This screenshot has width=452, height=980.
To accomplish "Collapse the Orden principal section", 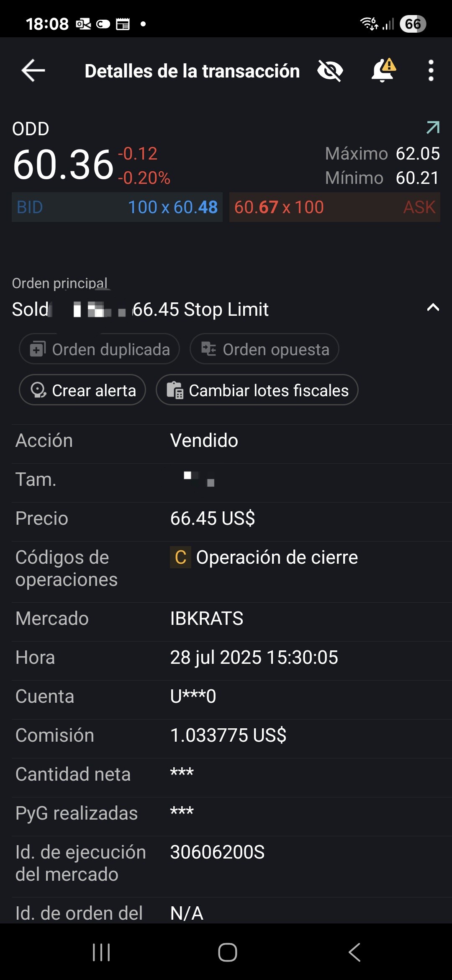I will (x=433, y=308).
